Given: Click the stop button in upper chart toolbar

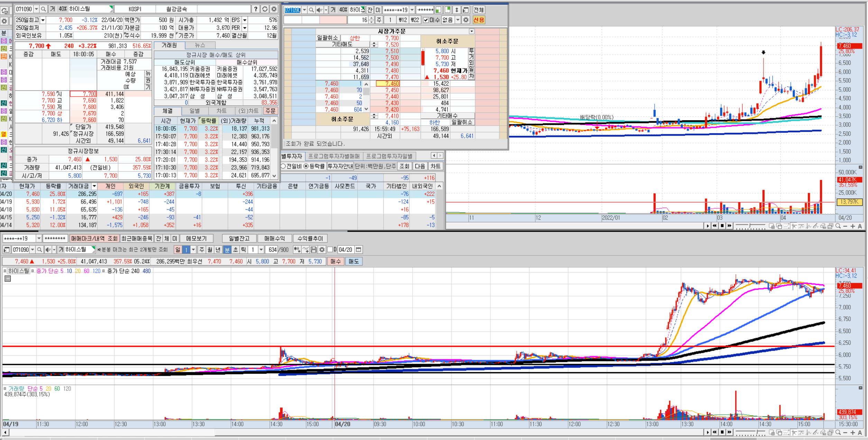Looking at the screenshot, I should (x=722, y=226).
